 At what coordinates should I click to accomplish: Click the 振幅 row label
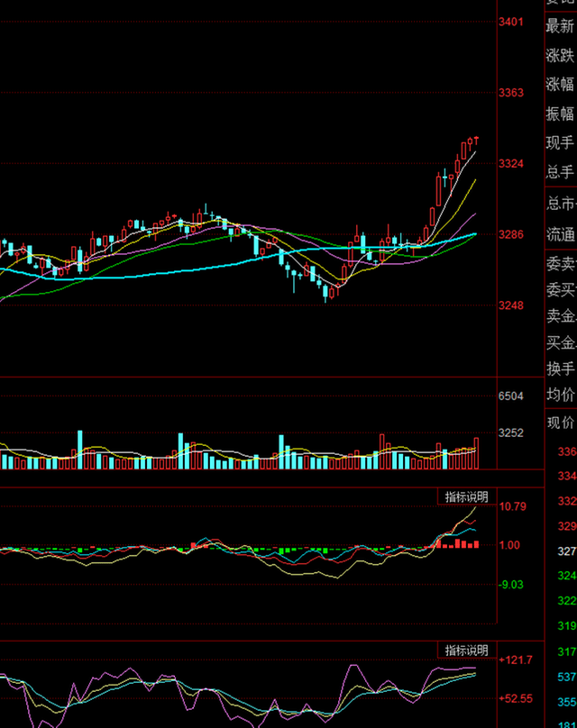click(560, 114)
